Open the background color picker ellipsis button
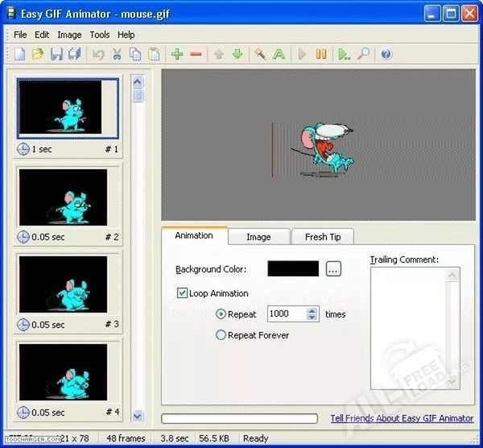The width and height of the screenshot is (483, 448). pos(334,269)
